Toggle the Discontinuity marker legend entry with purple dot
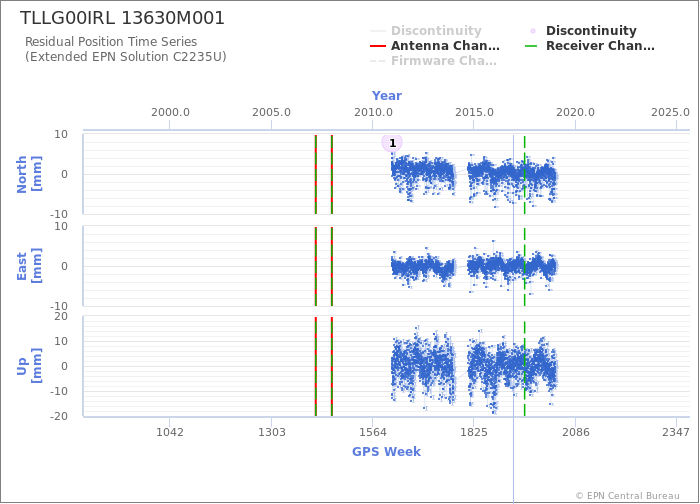This screenshot has height=504, width=700. click(x=582, y=31)
